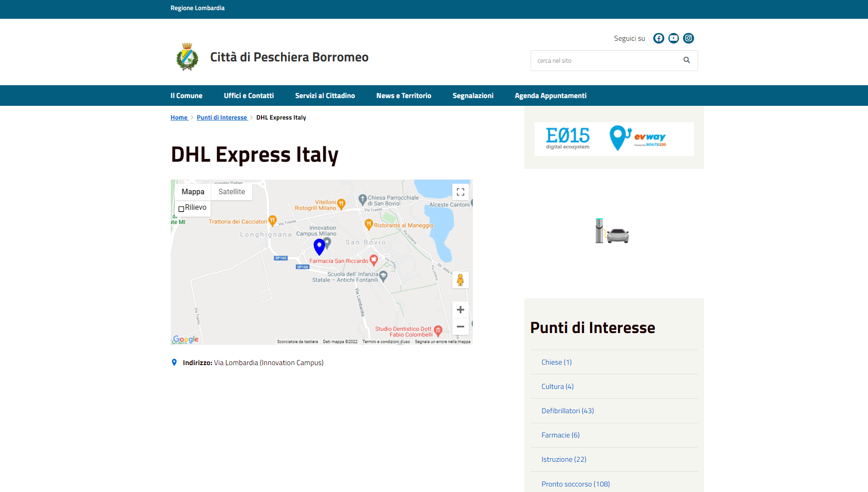Image resolution: width=868 pixels, height=492 pixels.
Task: Click the E015 evway banner
Action: 614,139
